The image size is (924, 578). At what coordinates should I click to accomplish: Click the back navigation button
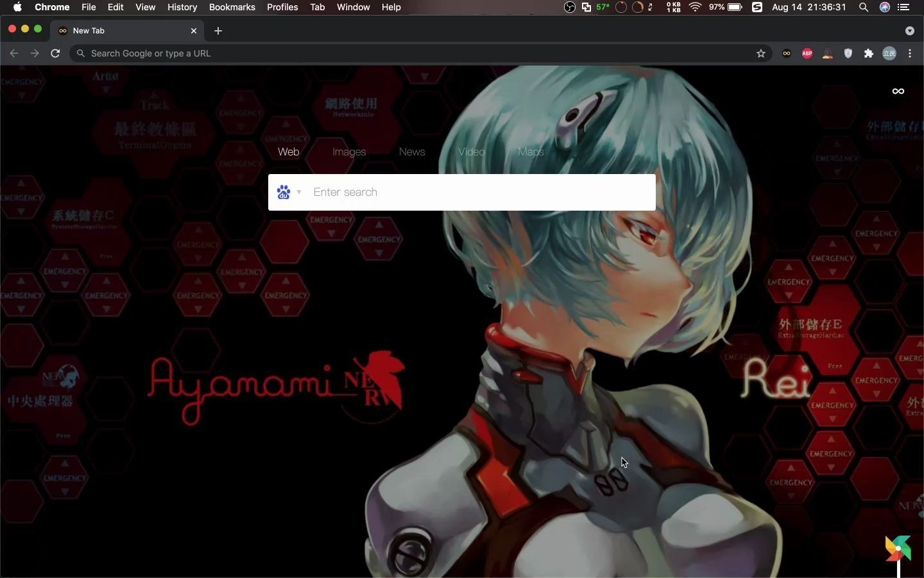coord(14,53)
